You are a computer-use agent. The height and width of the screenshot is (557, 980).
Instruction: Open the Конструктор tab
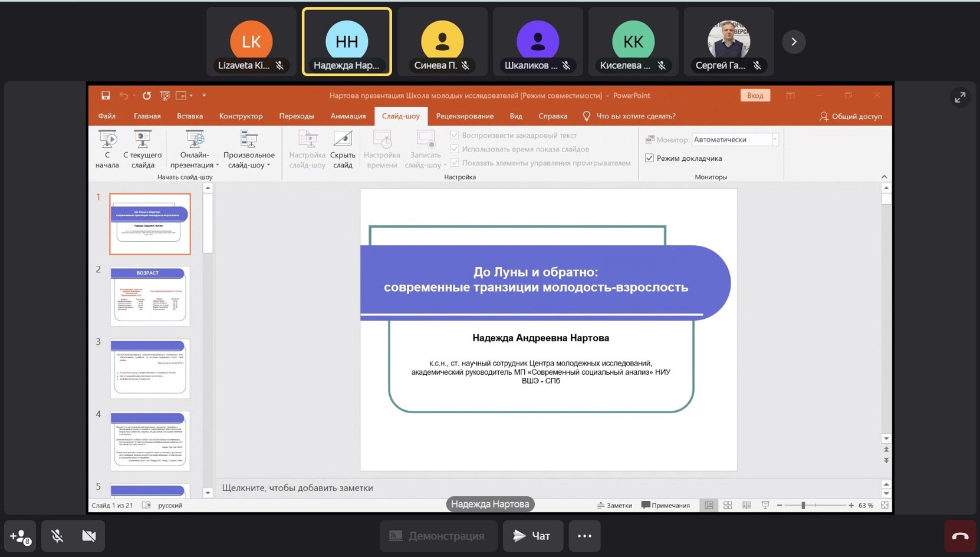[x=241, y=116]
